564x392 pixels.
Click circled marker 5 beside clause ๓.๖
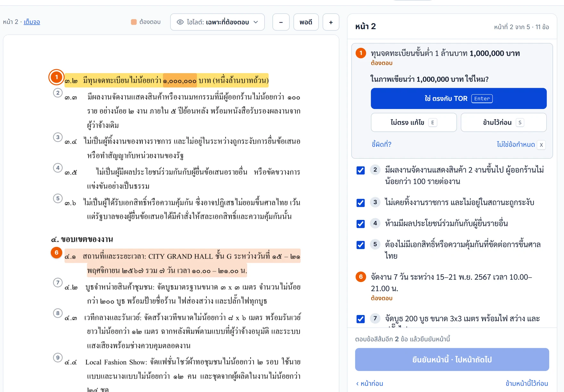[58, 198]
